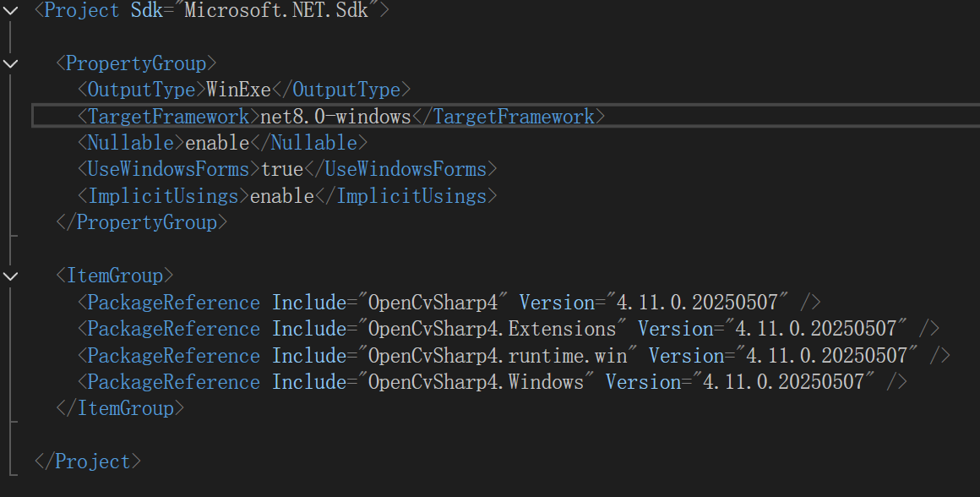Click the OpenCvSharp4.Extensions Include value
This screenshot has height=497, width=980.
point(492,329)
